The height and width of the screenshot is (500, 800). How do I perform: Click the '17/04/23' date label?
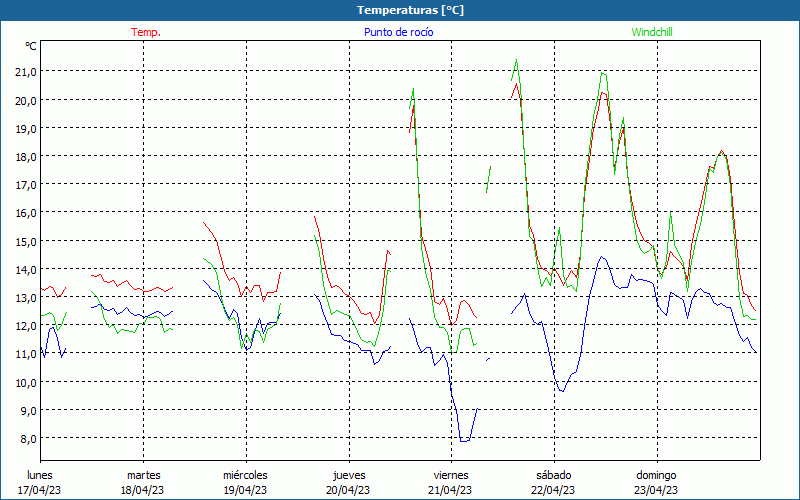40,490
